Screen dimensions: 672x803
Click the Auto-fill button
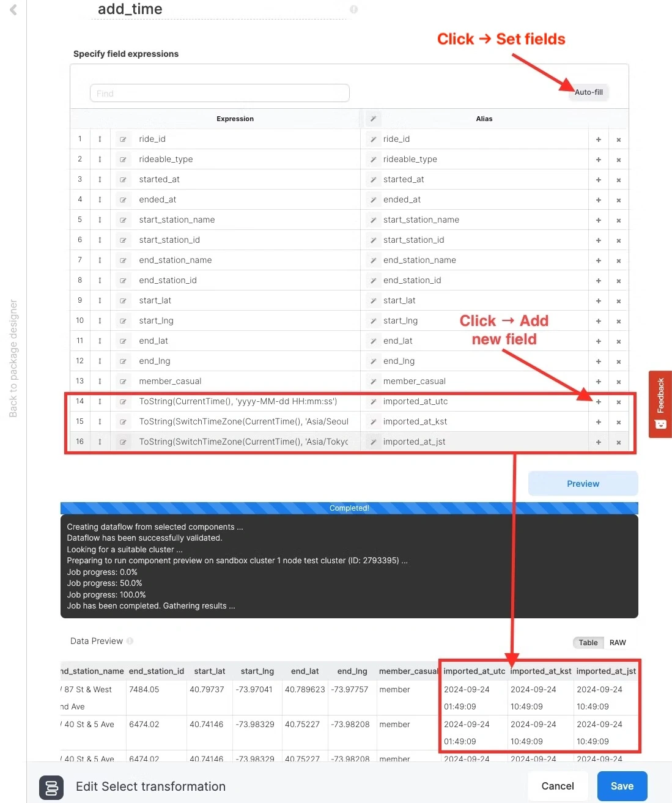pyautogui.click(x=589, y=92)
